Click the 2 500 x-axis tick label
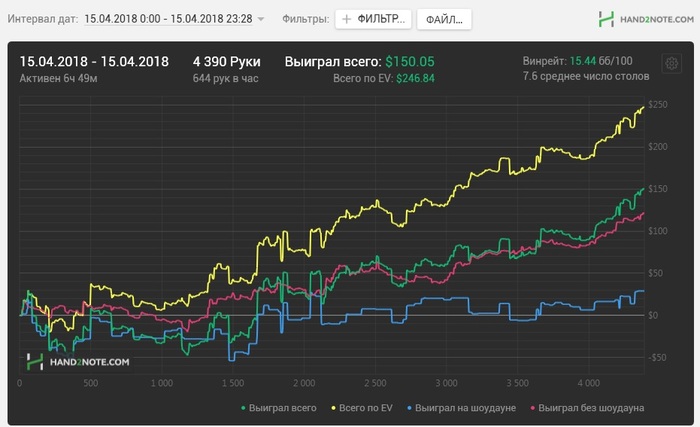Screen dimensions: 700x427 click(x=375, y=383)
